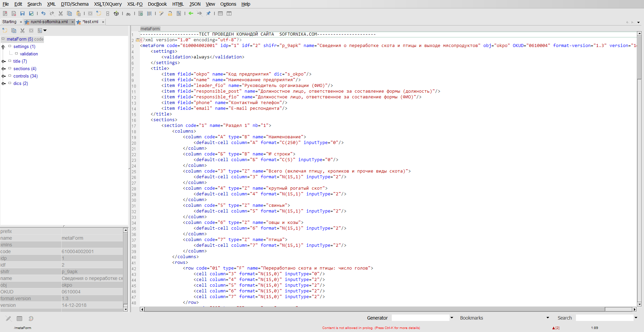
Task: Collapse the settings (1) tree node
Action: (x=3, y=47)
